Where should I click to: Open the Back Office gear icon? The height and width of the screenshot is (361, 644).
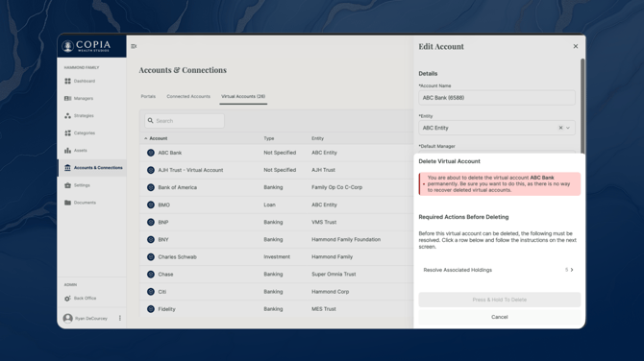(x=68, y=299)
